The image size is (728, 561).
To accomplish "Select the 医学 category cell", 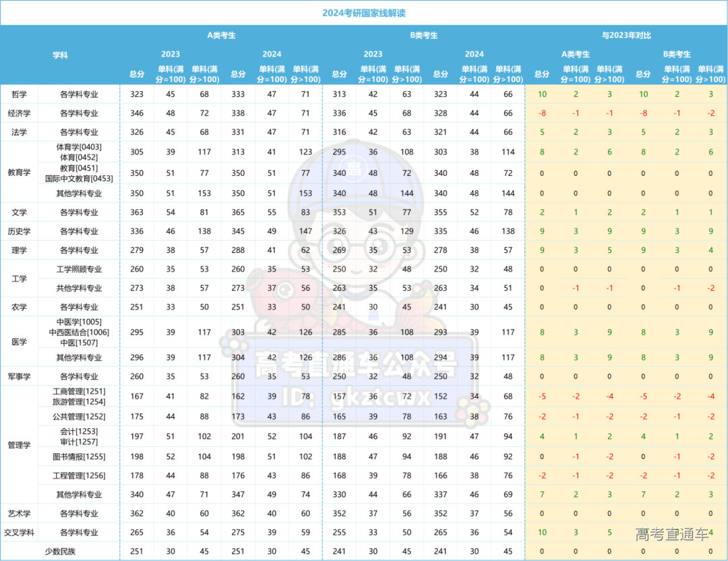I will coord(20,342).
